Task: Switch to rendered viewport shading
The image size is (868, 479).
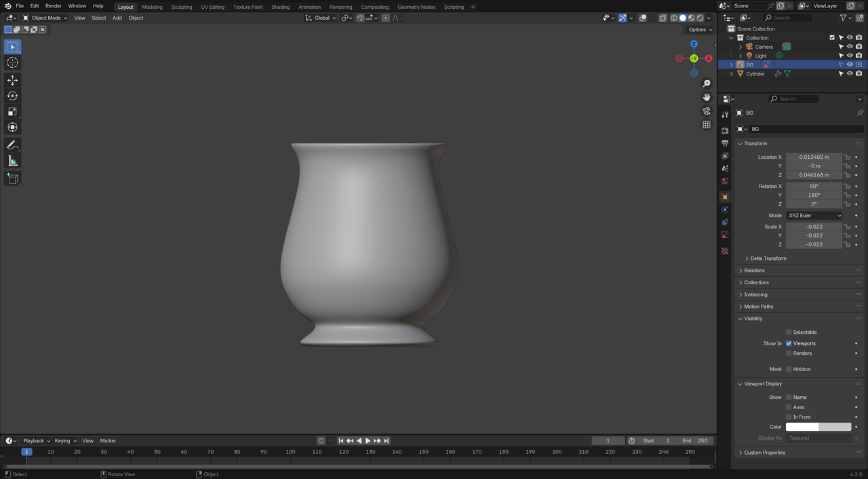Action: click(x=701, y=18)
